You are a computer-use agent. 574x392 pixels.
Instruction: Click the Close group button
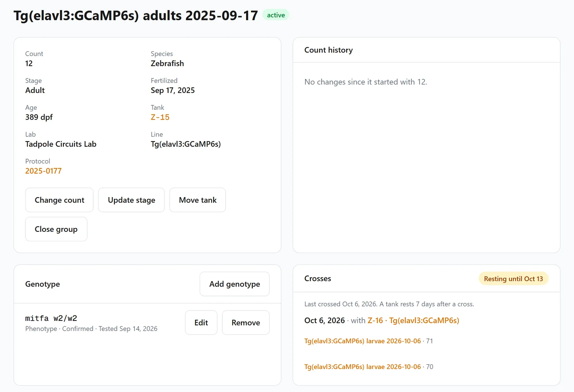[x=56, y=229]
